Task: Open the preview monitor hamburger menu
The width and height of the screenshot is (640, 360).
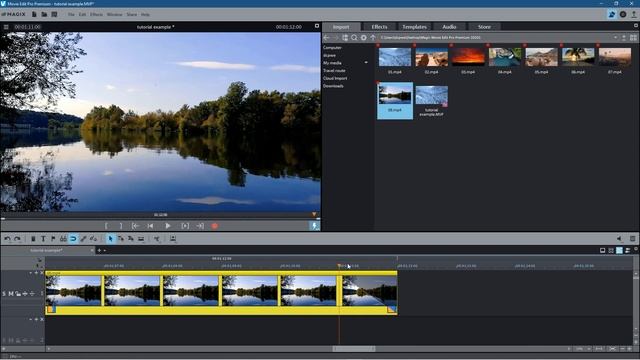Action: (x=6, y=27)
